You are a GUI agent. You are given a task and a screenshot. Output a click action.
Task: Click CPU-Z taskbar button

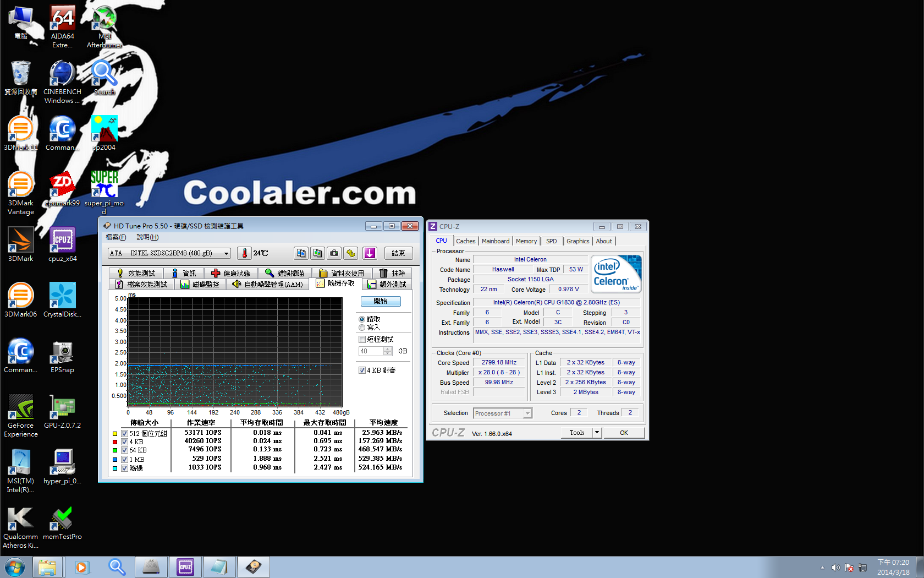tap(185, 567)
